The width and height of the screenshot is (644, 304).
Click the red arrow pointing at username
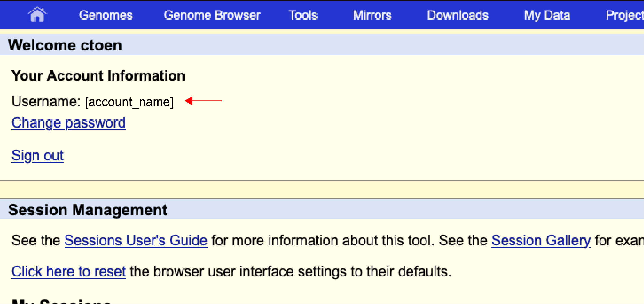203,101
